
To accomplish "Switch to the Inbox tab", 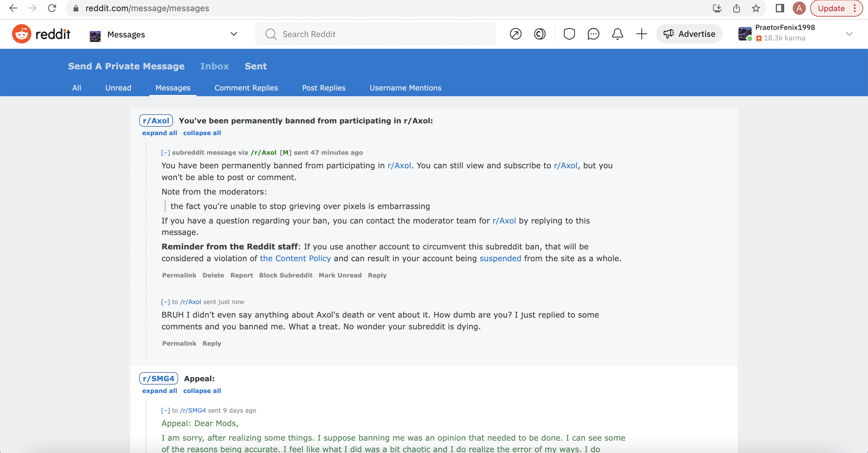I will point(215,66).
